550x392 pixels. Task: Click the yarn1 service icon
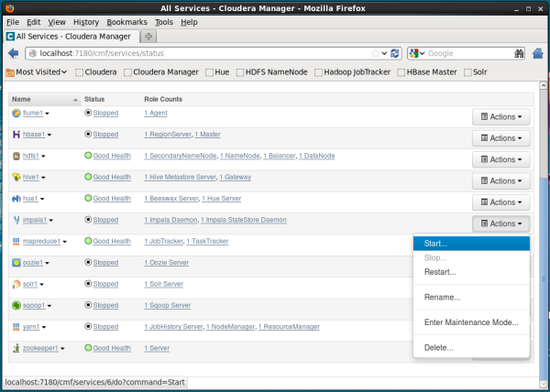16,327
